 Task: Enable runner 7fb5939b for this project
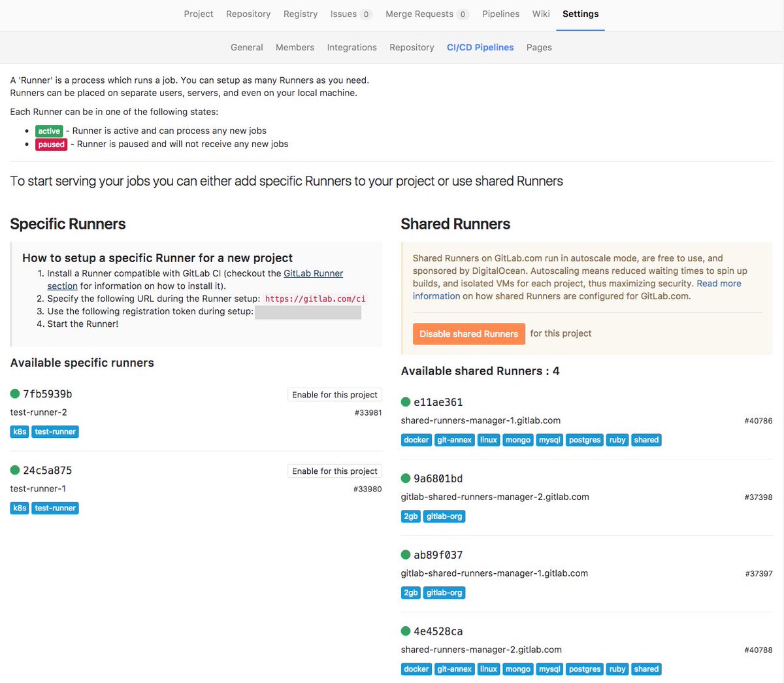click(x=335, y=395)
